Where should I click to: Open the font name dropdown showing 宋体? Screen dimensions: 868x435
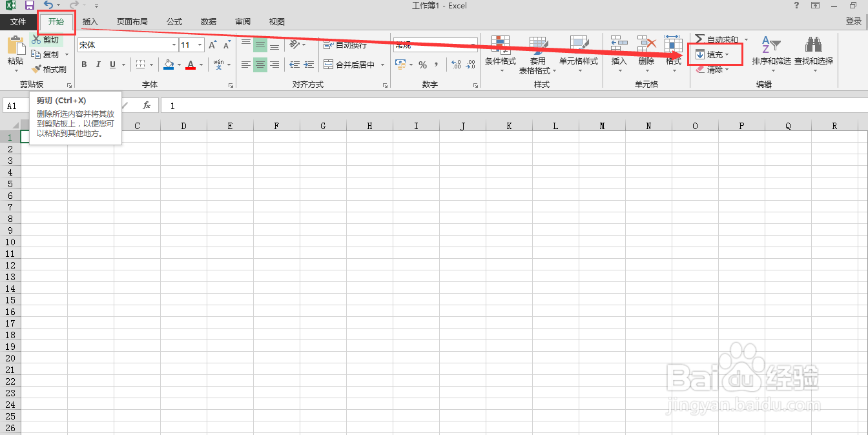pos(174,45)
